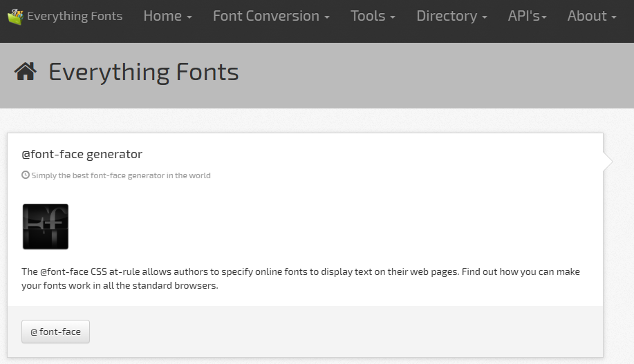The height and width of the screenshot is (364, 634).
Task: Click the clock icon beside the tagline
Action: (x=26, y=175)
